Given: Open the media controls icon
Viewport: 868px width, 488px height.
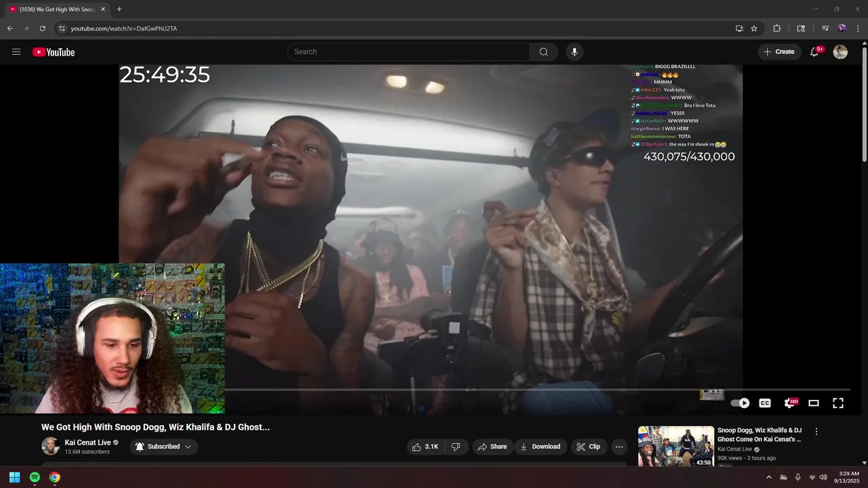Looking at the screenshot, I should click(x=825, y=28).
